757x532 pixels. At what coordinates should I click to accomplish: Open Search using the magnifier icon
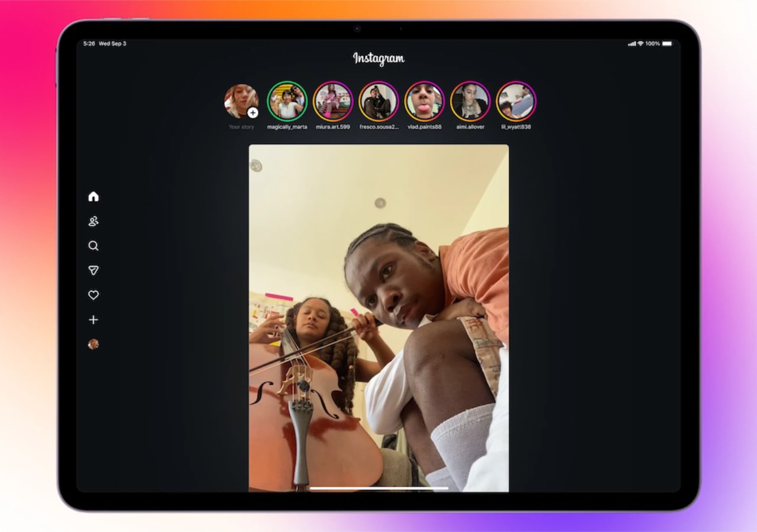click(x=93, y=246)
